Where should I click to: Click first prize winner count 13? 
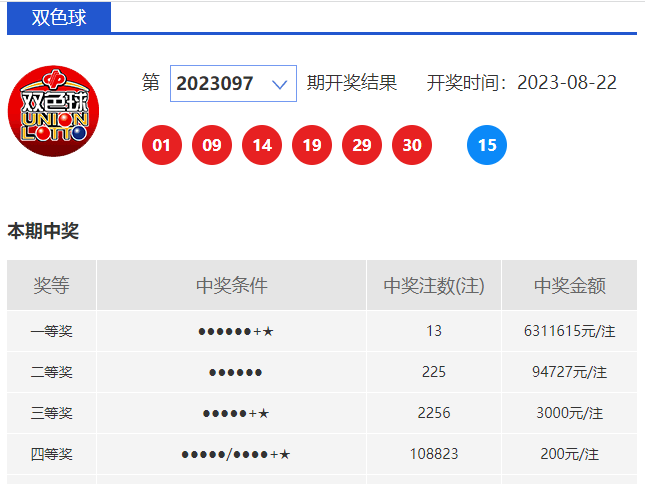point(434,331)
